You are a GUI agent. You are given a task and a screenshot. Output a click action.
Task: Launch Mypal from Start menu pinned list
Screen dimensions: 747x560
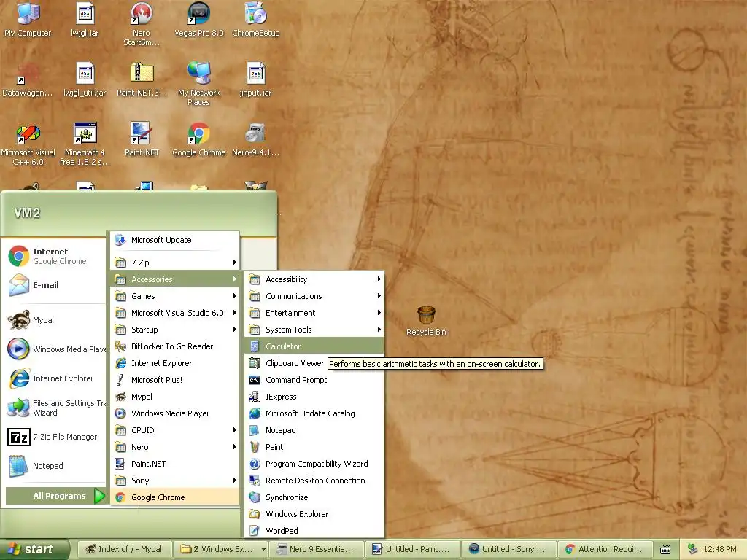pos(55,320)
